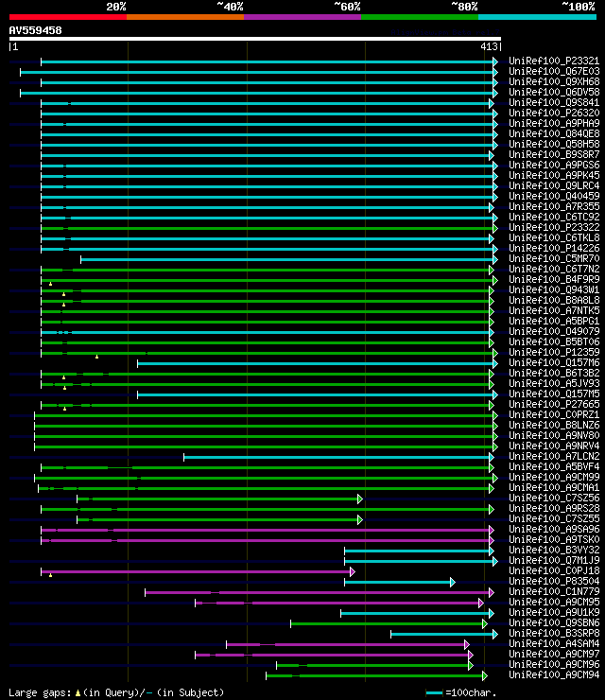
Task: Select the short cyan bar for UniRef100_B3SRP8
Action: pyautogui.click(x=444, y=634)
